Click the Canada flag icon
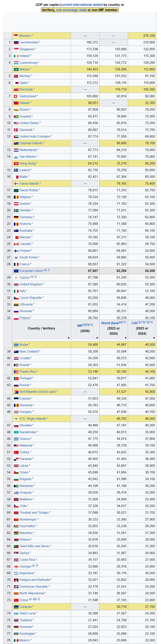Image resolution: width=161 pixels, height=644 pixels. pos(16,244)
